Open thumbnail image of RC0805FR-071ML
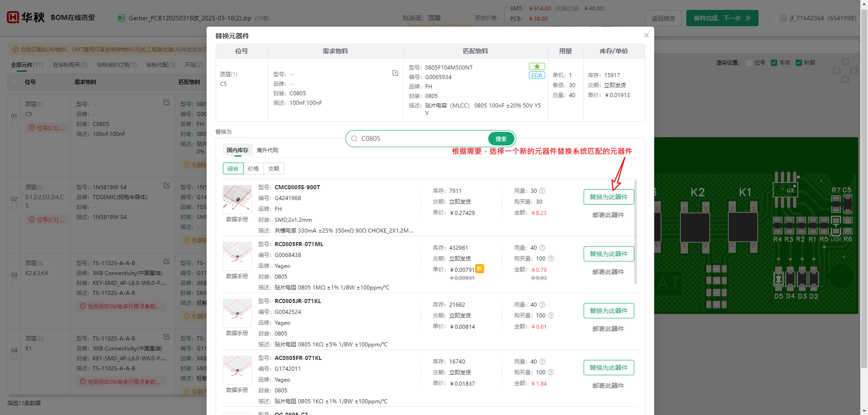The width and height of the screenshot is (868, 415). click(x=237, y=256)
